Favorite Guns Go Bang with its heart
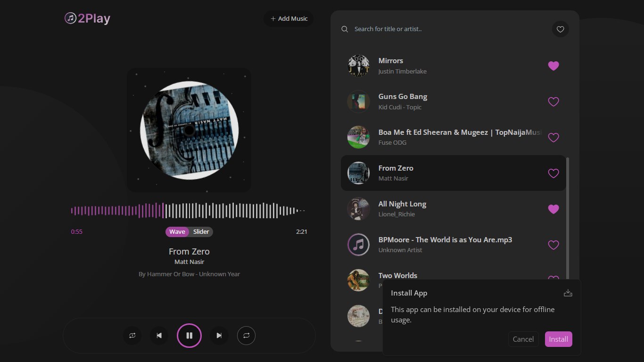644x362 pixels. 553,102
